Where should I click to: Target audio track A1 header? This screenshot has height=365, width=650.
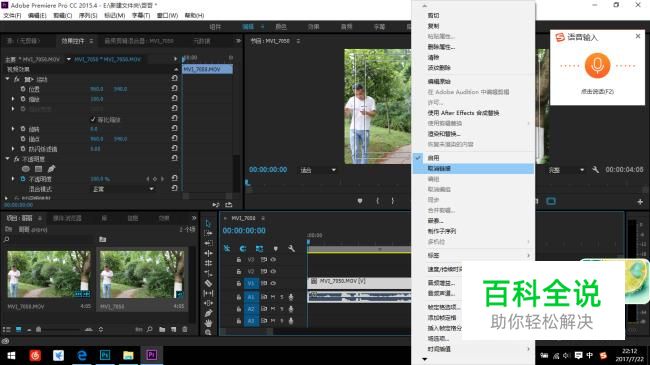pyautogui.click(x=251, y=297)
